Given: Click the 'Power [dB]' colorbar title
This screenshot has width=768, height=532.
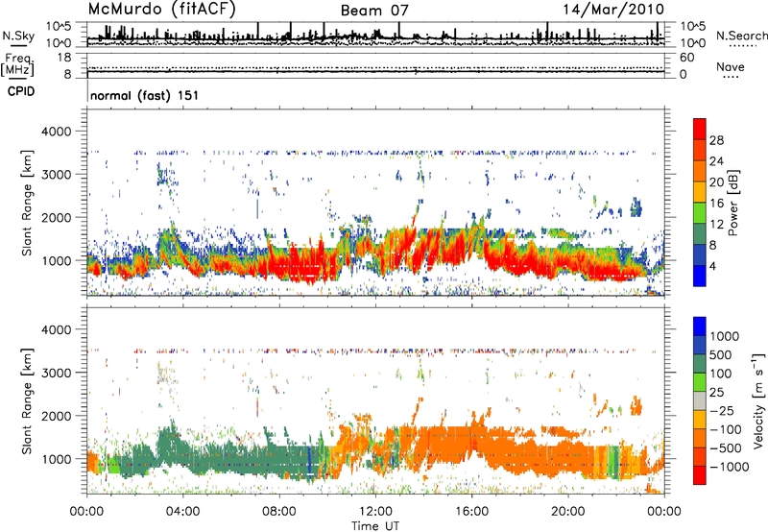Looking at the screenshot, I should pos(732,203).
